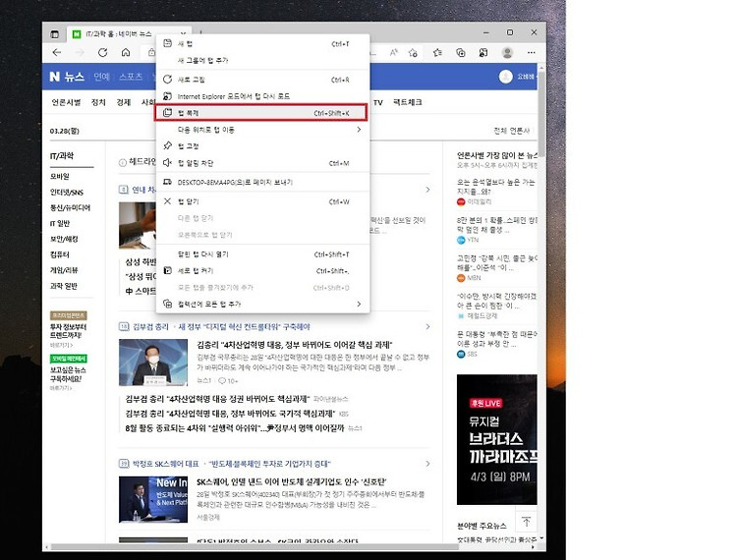Click the lock icon in the address bar
The height and width of the screenshot is (560, 737).
tap(151, 53)
